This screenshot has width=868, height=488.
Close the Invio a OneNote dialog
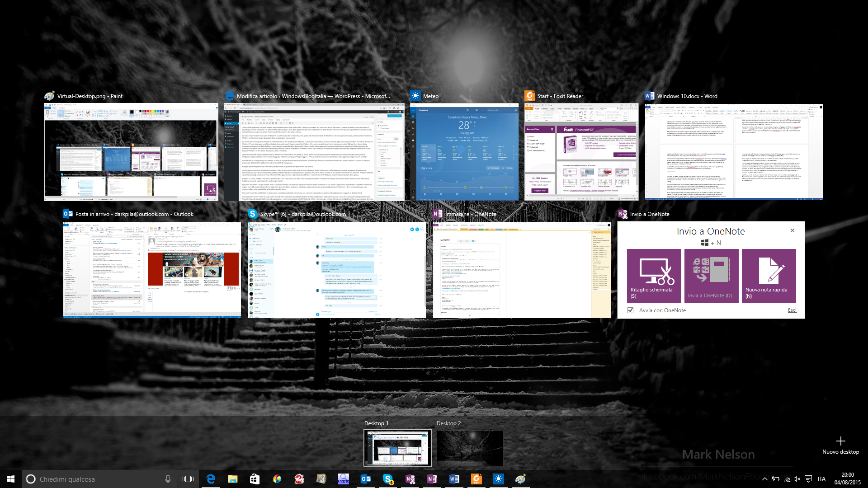(x=792, y=230)
